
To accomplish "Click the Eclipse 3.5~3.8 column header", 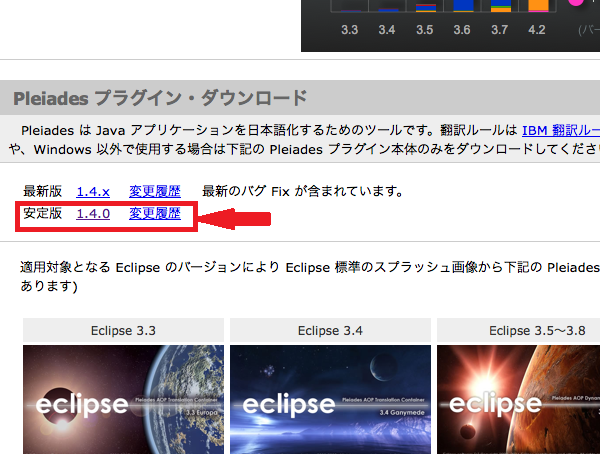I will point(518,330).
